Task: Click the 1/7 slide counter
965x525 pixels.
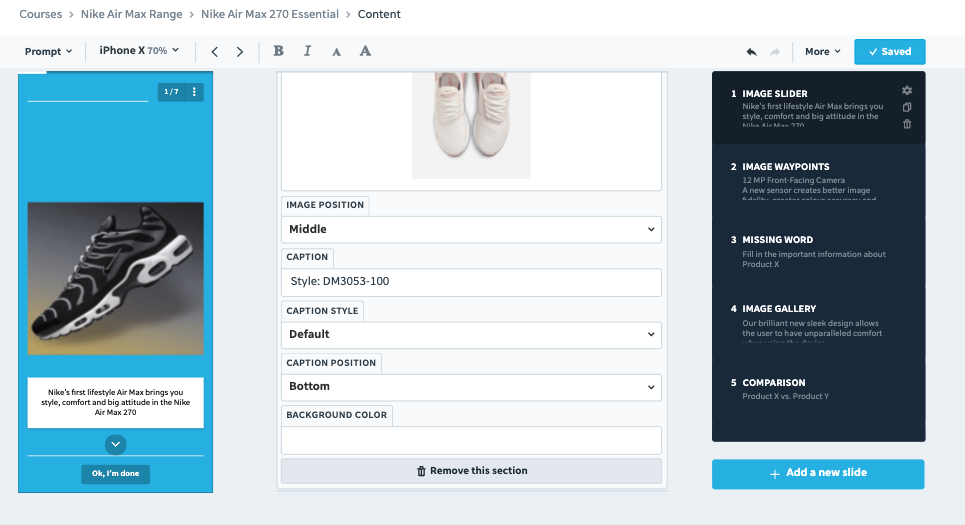Action: pos(171,92)
